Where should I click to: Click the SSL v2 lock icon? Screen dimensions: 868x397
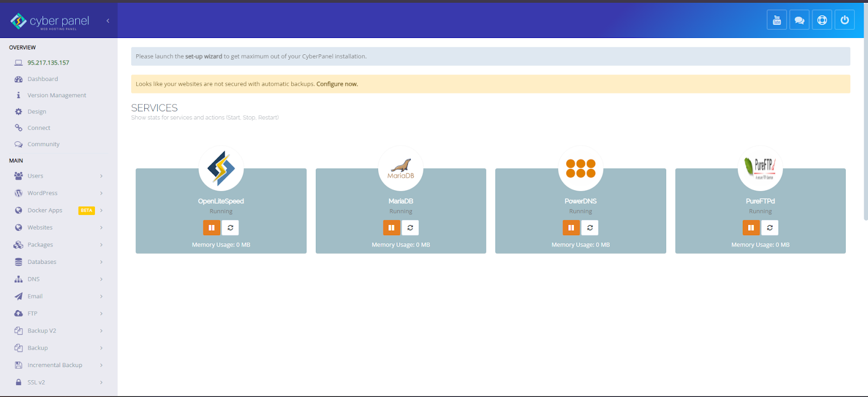tap(18, 382)
